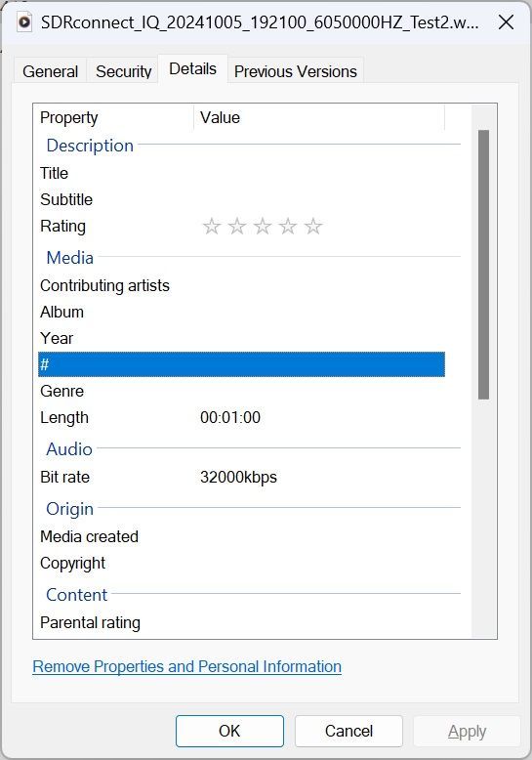
Task: Click the Title value field
Action: [320, 173]
